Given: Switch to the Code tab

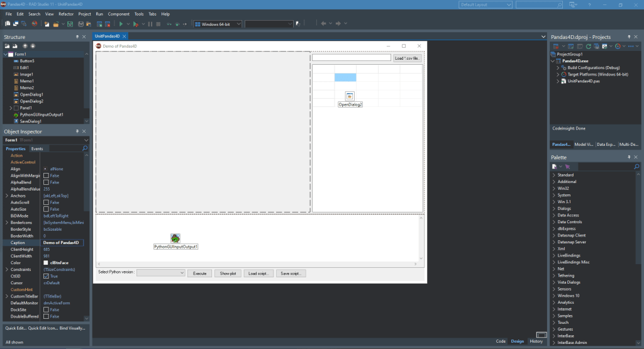Looking at the screenshot, I should pyautogui.click(x=500, y=341).
